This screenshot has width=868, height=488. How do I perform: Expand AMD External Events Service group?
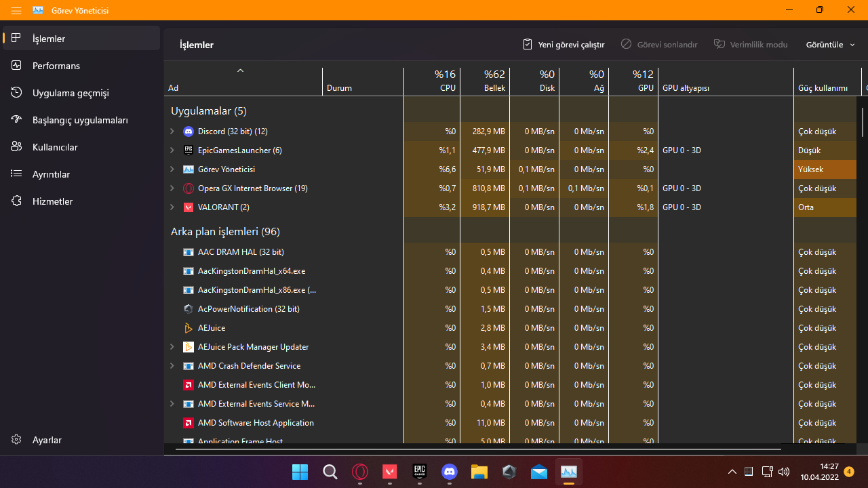coord(172,404)
